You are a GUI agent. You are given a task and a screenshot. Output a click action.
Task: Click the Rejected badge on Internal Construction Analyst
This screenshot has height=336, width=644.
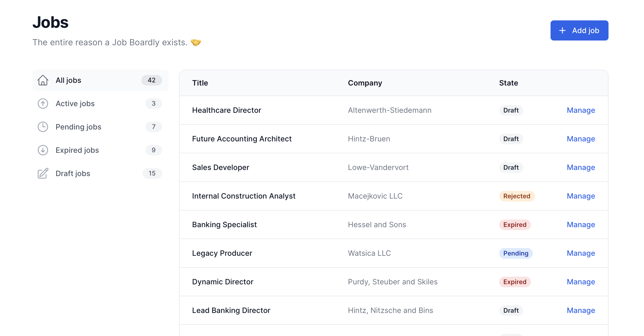(x=516, y=196)
